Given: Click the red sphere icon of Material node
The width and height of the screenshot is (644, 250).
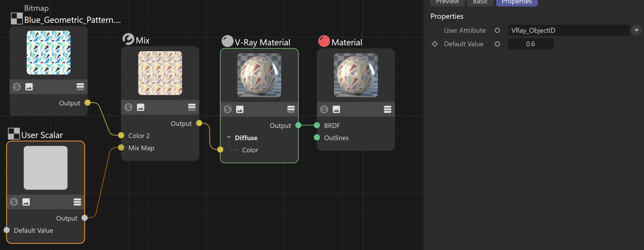Looking at the screenshot, I should (x=324, y=41).
